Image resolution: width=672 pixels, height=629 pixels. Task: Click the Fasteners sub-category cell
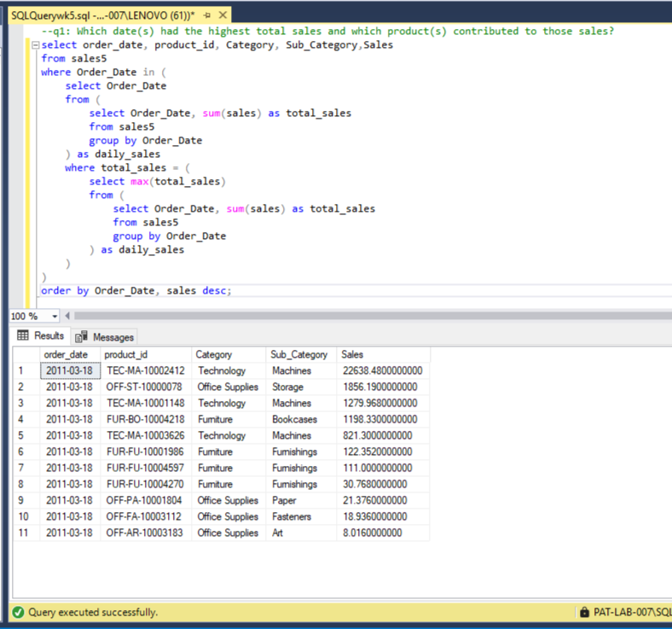[301, 516]
